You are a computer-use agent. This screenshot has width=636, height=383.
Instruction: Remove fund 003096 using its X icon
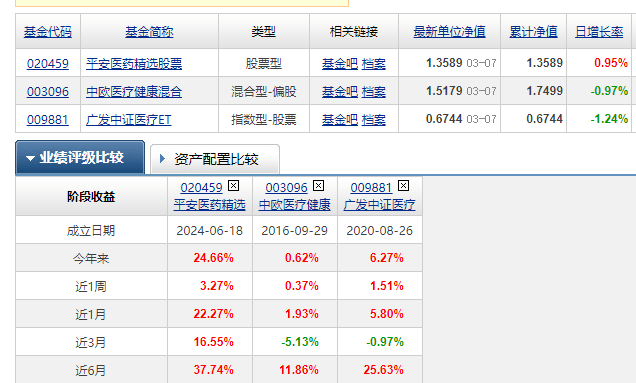pos(318,186)
